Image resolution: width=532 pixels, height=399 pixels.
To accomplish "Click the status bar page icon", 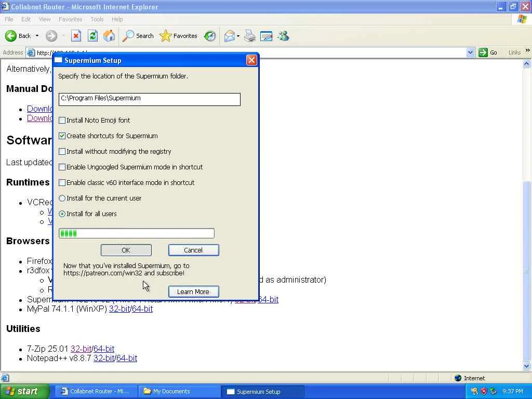I will point(5,378).
